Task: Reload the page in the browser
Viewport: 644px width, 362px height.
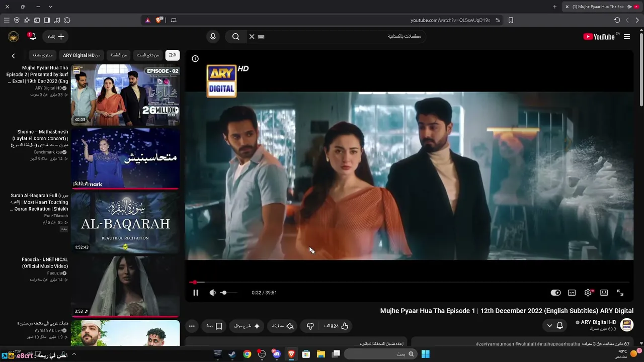Action: pyautogui.click(x=617, y=20)
